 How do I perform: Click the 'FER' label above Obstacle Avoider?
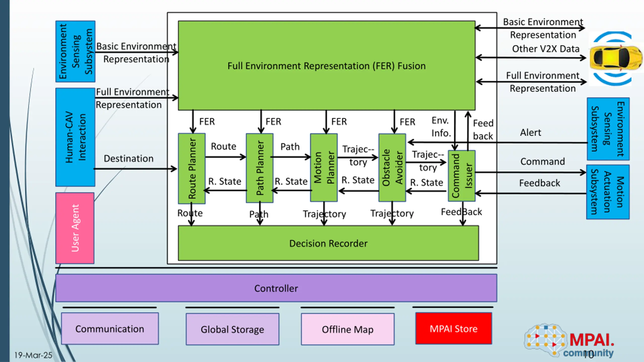408,122
